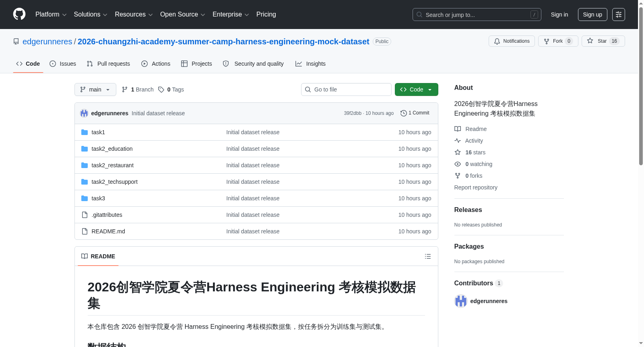Select the Readme book icon in About
The image size is (644, 347).
(x=458, y=129)
